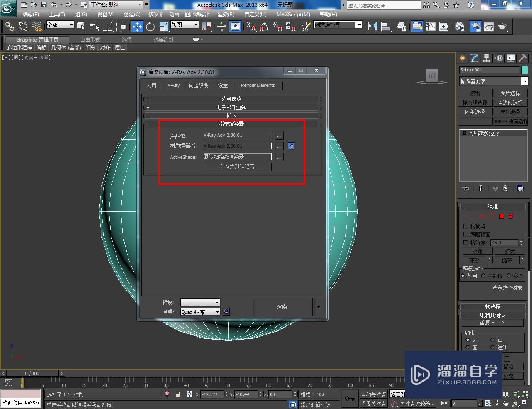Open the Curve Editor icon
The width and height of the screenshot is (532, 409).
(x=431, y=27)
